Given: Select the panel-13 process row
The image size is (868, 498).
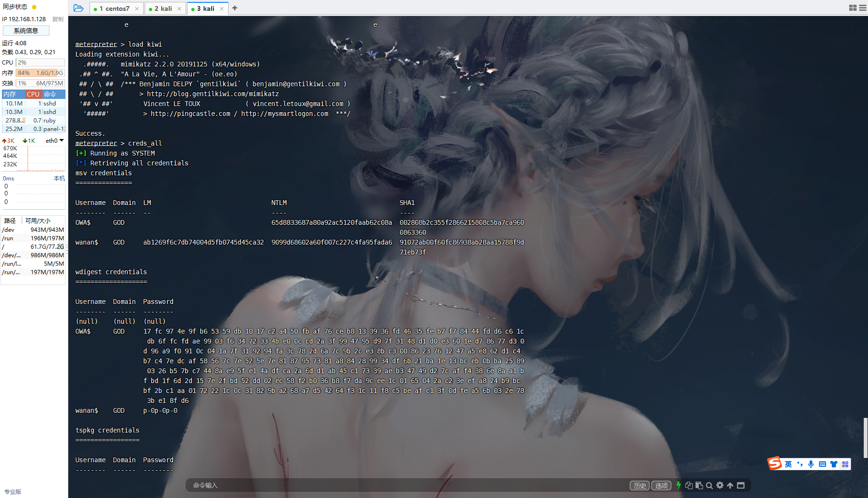Looking at the screenshot, I should click(33, 129).
